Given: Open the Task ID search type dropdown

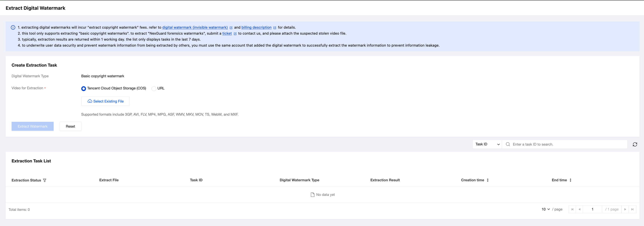Looking at the screenshot, I should (487, 144).
